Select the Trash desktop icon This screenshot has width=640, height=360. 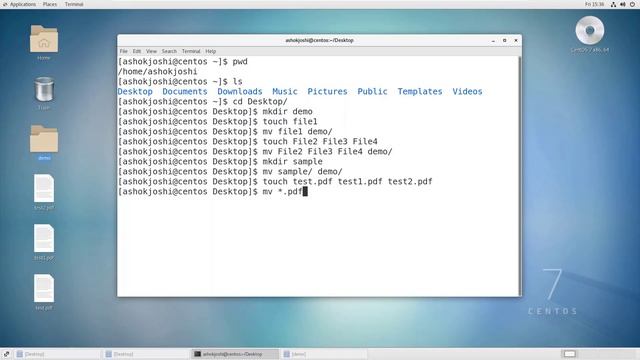coord(44,89)
